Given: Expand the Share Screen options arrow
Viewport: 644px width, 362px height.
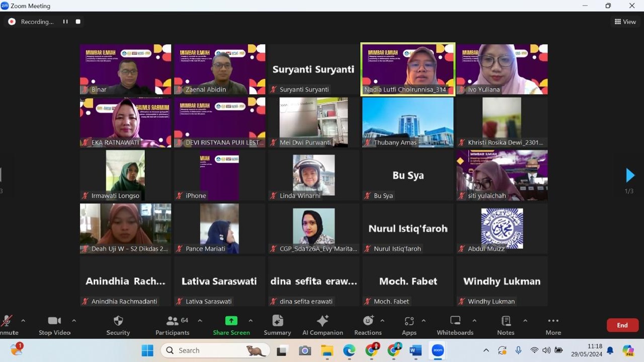Looking at the screenshot, I should click(x=251, y=321).
